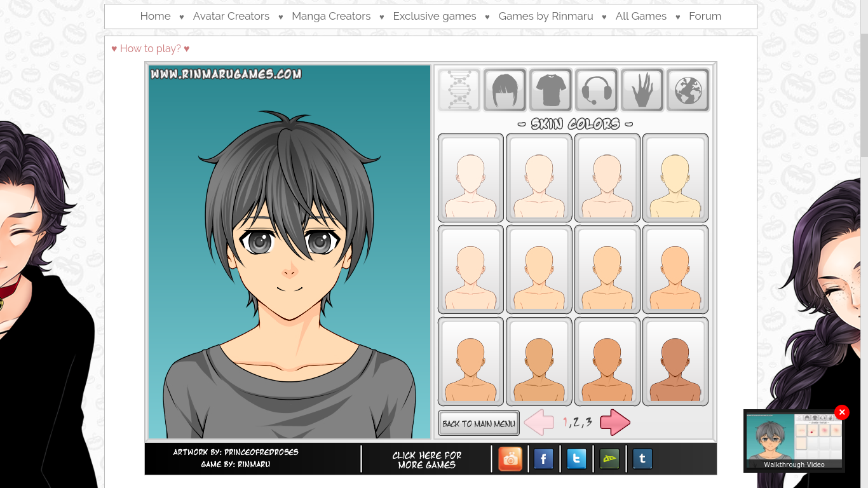Select third skin tone in first row

(607, 178)
